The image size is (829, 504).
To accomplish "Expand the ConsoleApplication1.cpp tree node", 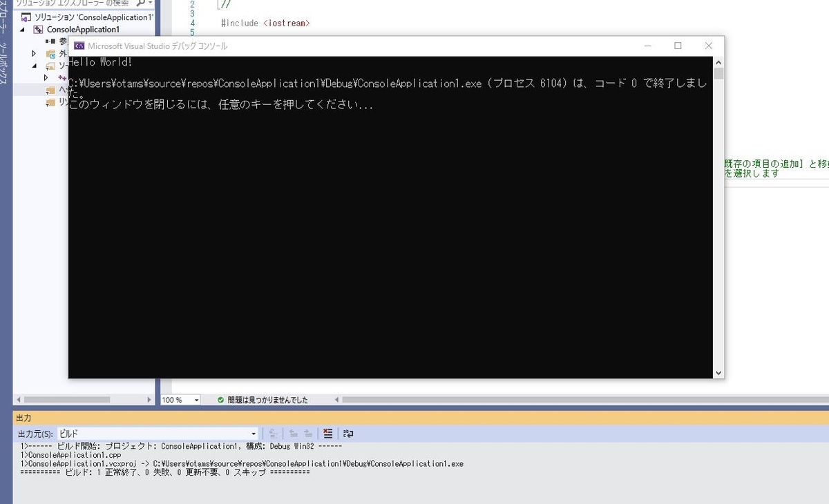I will (x=46, y=78).
